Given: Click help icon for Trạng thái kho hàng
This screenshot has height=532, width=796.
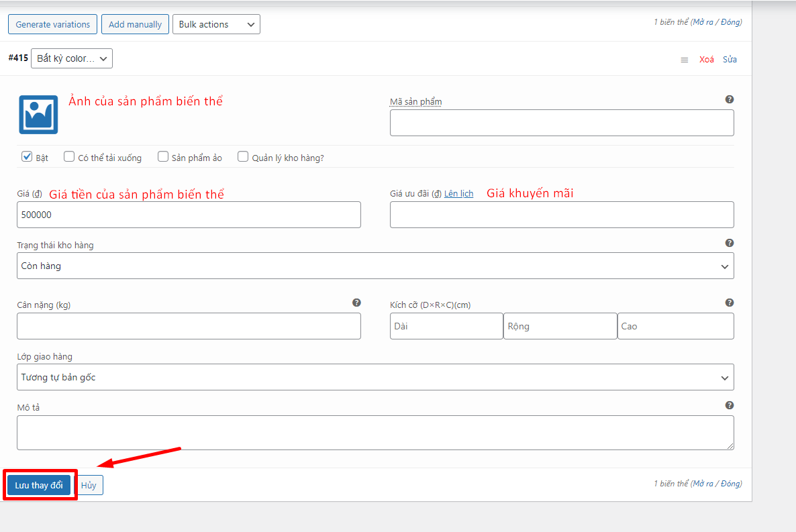Looking at the screenshot, I should pyautogui.click(x=729, y=243).
